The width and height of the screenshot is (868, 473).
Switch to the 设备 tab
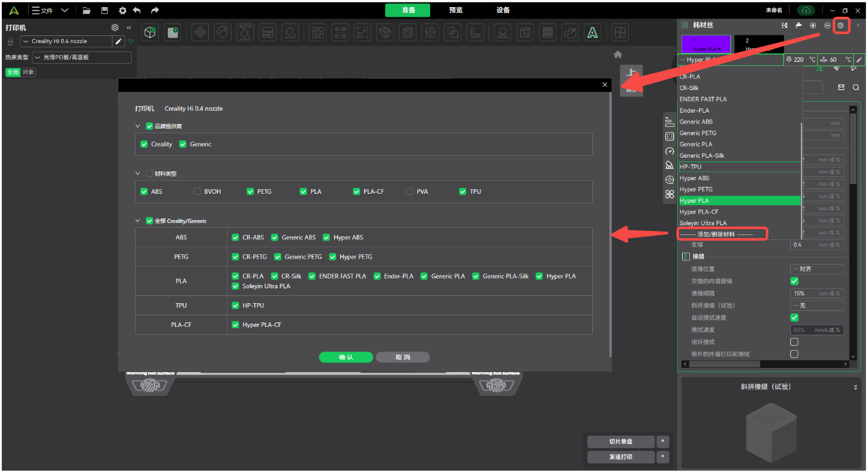point(503,10)
